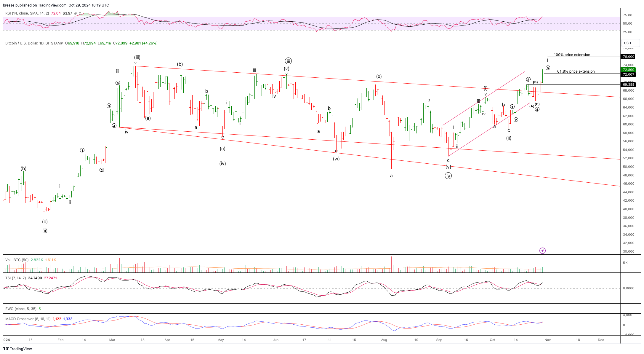This screenshot has width=644, height=354.
Task: Select the MACD Crossover indicator legend
Action: coord(28,319)
